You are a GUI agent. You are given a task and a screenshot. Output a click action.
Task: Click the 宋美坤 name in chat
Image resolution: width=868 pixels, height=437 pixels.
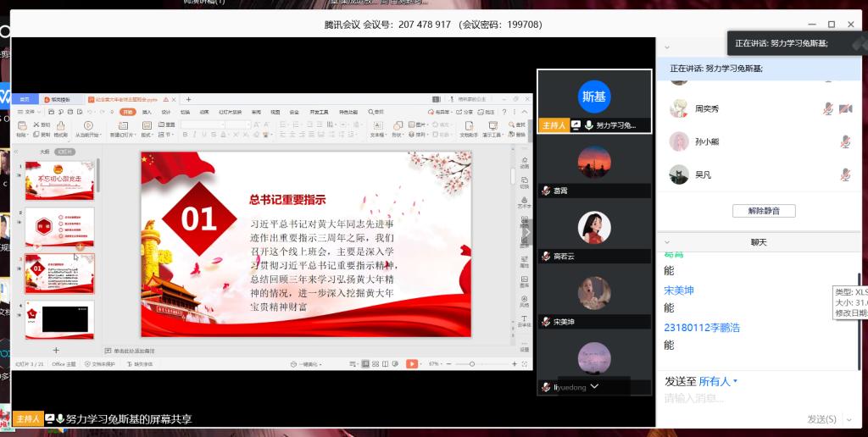(x=678, y=290)
